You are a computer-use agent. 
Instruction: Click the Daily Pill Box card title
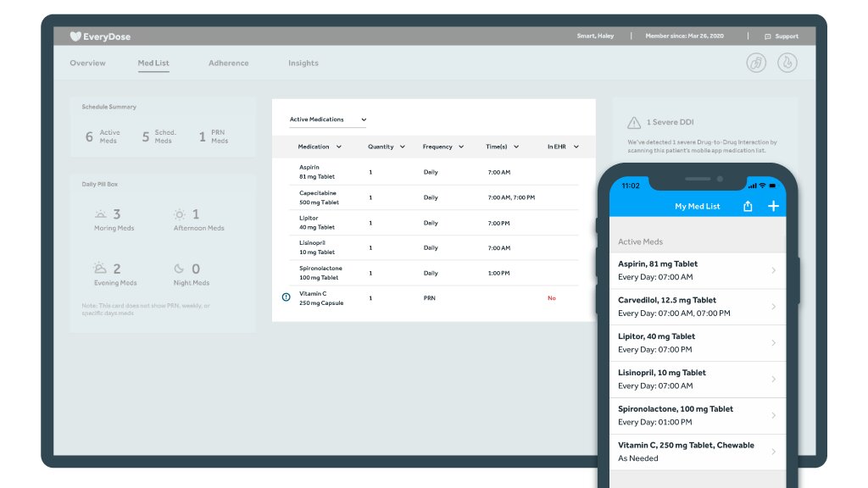(100, 184)
